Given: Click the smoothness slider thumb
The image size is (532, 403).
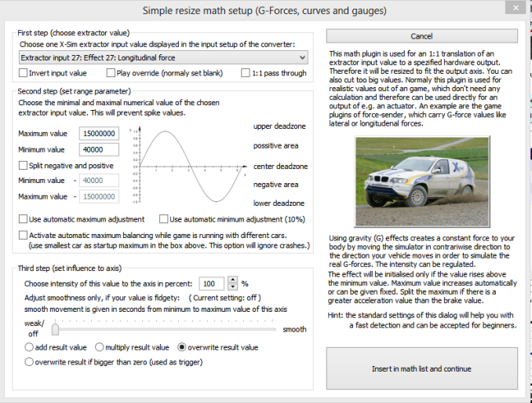Looking at the screenshot, I should [55, 328].
